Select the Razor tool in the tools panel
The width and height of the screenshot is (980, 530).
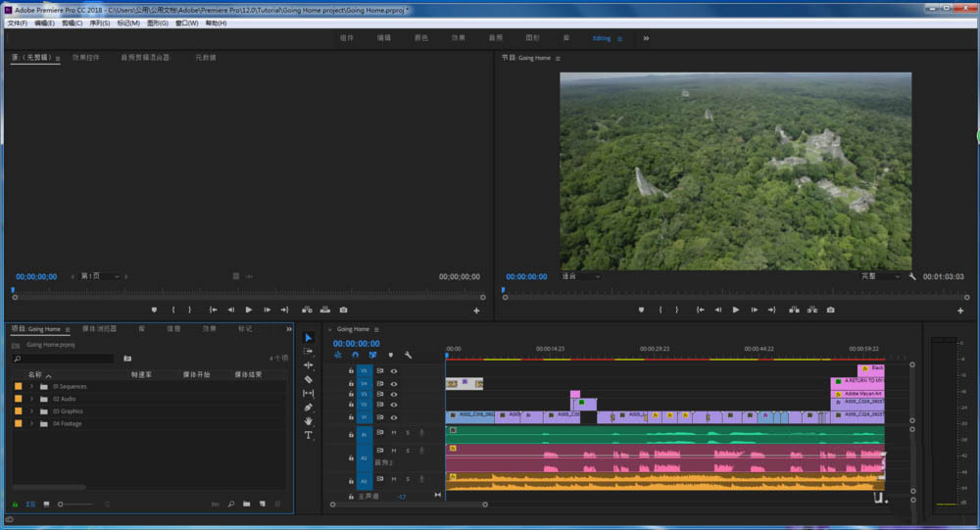(309, 379)
